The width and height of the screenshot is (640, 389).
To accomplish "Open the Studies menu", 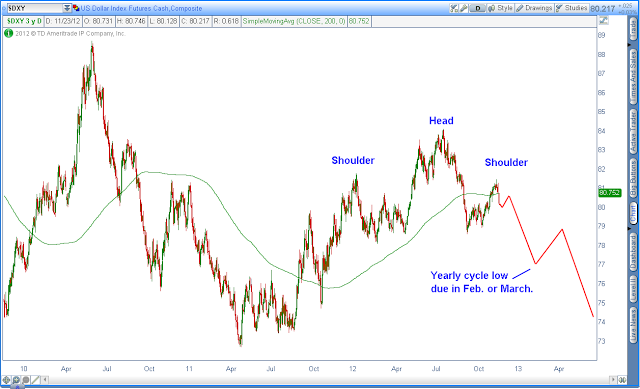I will tap(571, 8).
